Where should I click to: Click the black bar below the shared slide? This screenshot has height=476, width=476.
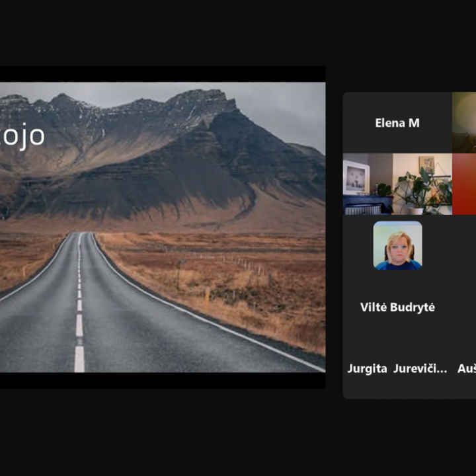pos(162,380)
